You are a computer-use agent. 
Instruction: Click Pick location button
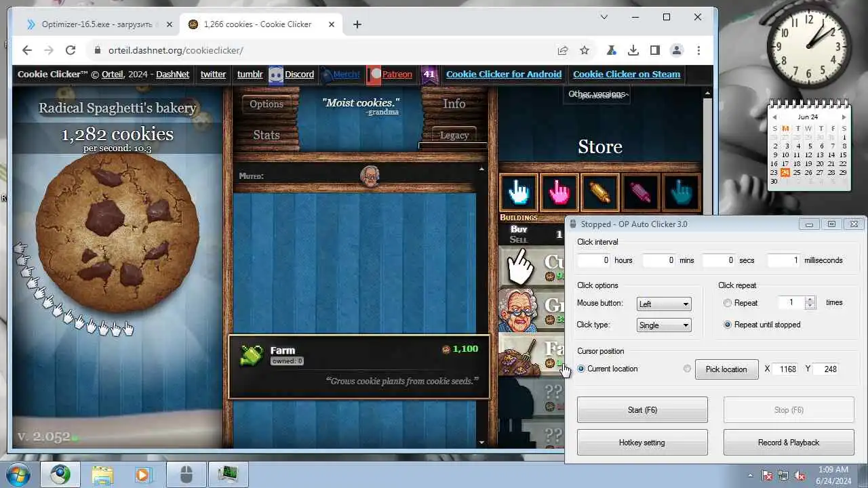point(726,369)
